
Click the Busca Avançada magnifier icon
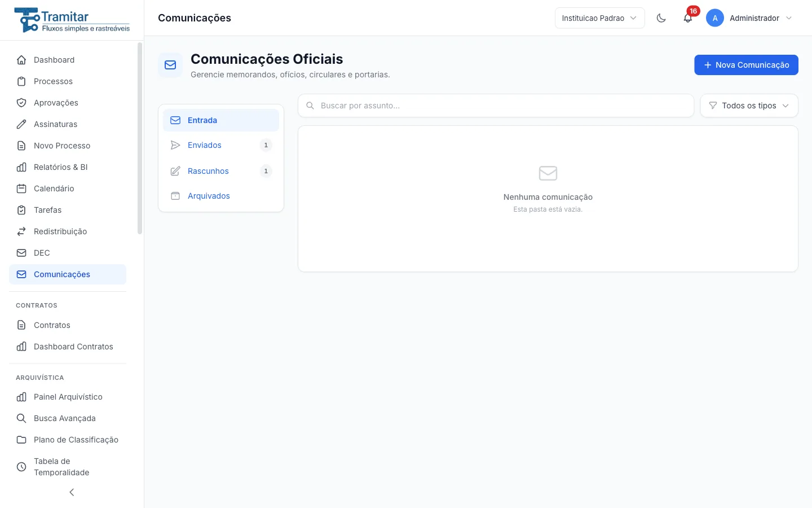pyautogui.click(x=21, y=418)
